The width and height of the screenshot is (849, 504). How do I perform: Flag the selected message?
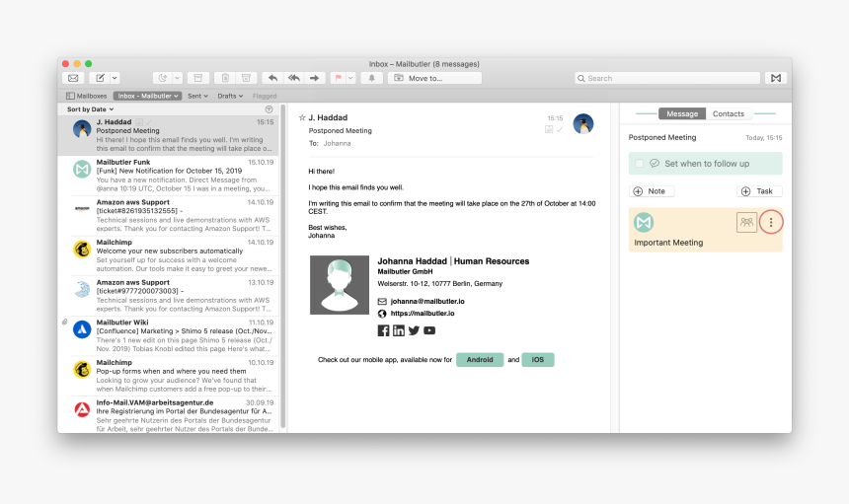click(x=339, y=78)
